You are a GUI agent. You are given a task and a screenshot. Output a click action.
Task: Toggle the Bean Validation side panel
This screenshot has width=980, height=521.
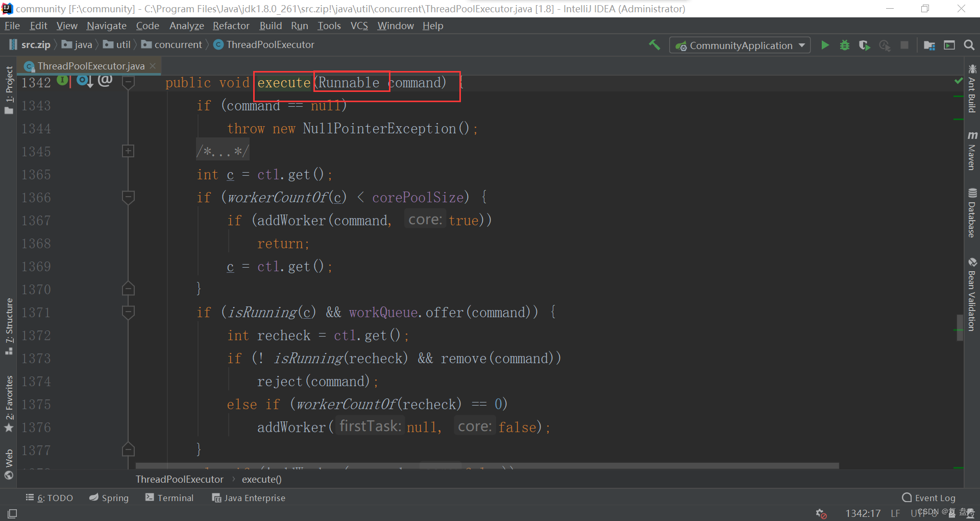click(972, 294)
